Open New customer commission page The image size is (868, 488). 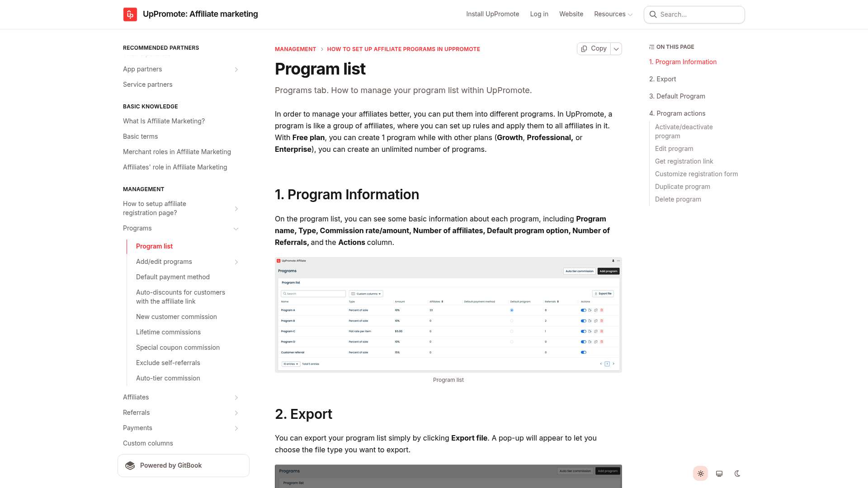(176, 317)
